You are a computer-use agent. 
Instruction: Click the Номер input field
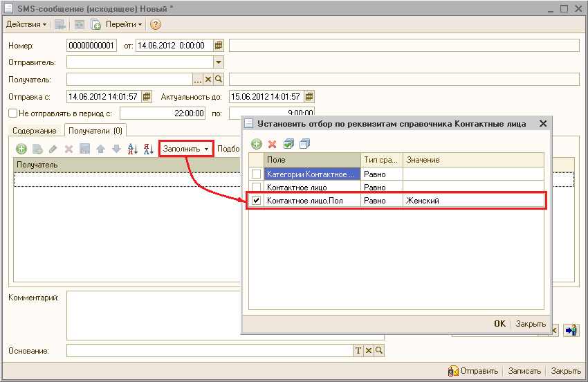click(91, 46)
